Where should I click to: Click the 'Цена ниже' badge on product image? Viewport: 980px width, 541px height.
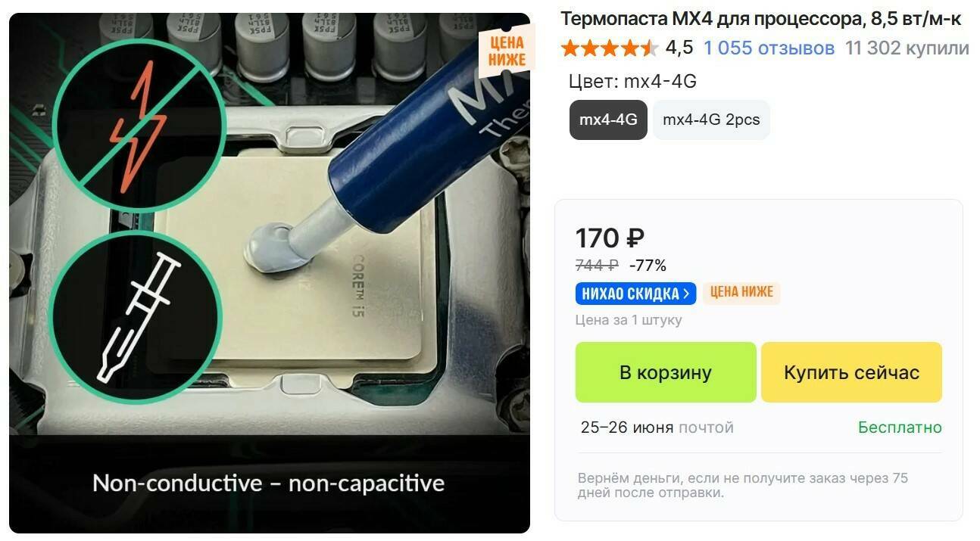[507, 51]
